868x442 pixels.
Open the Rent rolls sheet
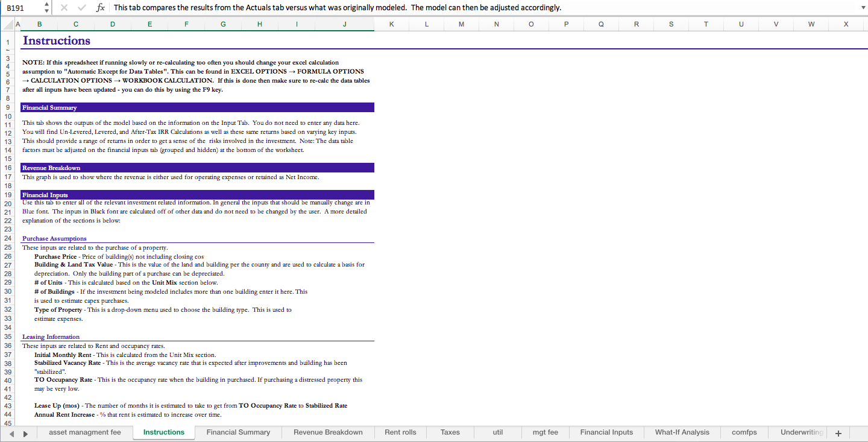point(400,432)
